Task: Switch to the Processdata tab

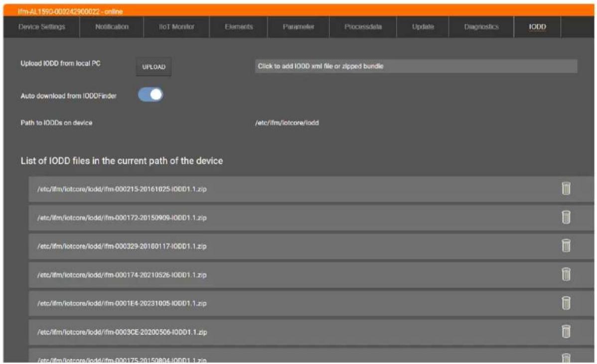Action: click(x=363, y=26)
